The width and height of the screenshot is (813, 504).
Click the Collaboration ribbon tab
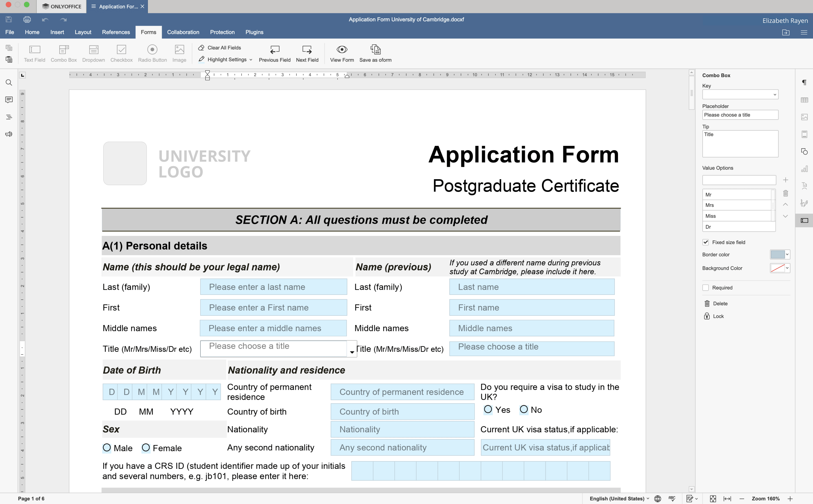[183, 32]
